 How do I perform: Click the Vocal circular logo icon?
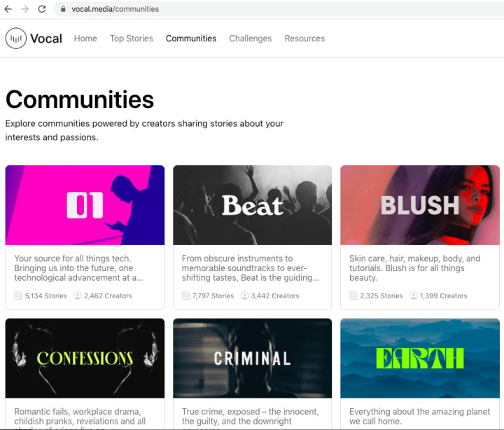click(x=15, y=39)
